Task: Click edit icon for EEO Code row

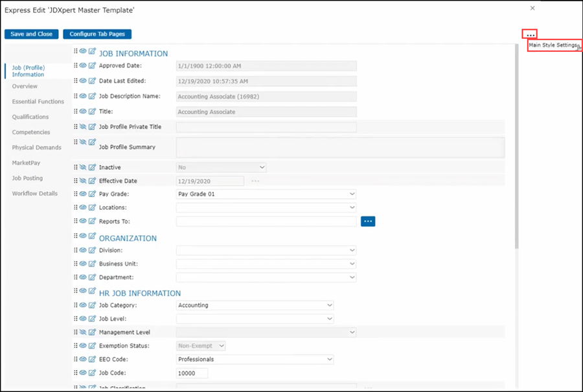Action: (92, 359)
